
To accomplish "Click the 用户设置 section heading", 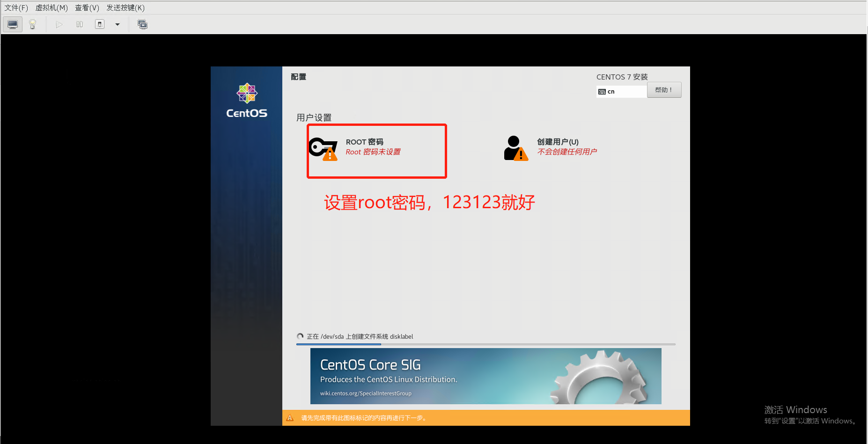I will [314, 117].
